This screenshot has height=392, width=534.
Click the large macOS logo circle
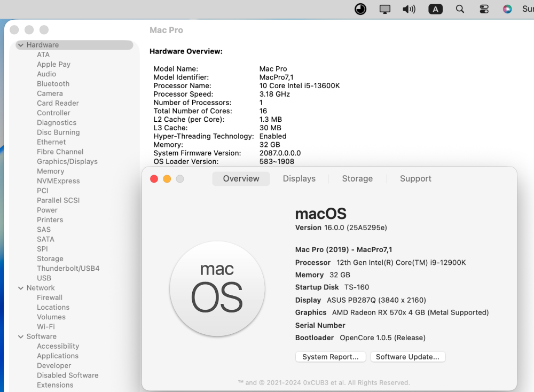(x=217, y=289)
